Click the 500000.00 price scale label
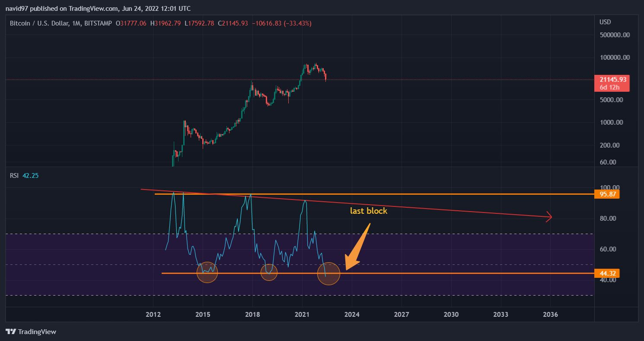 click(x=614, y=35)
